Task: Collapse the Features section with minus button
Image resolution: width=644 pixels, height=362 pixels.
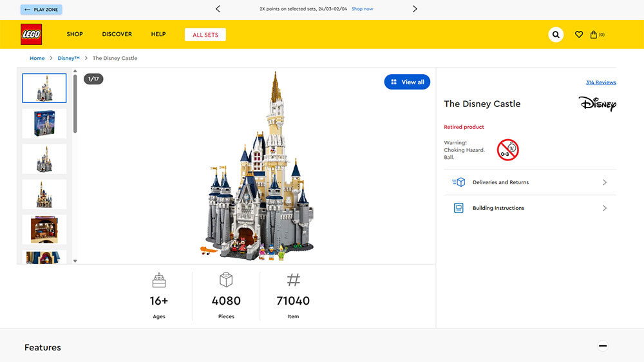Action: (603, 346)
